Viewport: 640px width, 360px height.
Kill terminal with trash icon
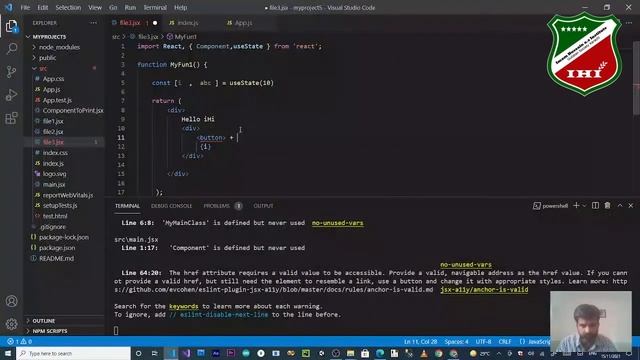pos(607,205)
